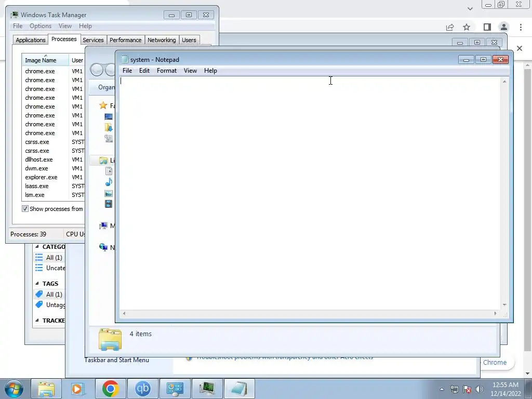
Task: Sort by Image Name column header
Action: tap(46, 60)
